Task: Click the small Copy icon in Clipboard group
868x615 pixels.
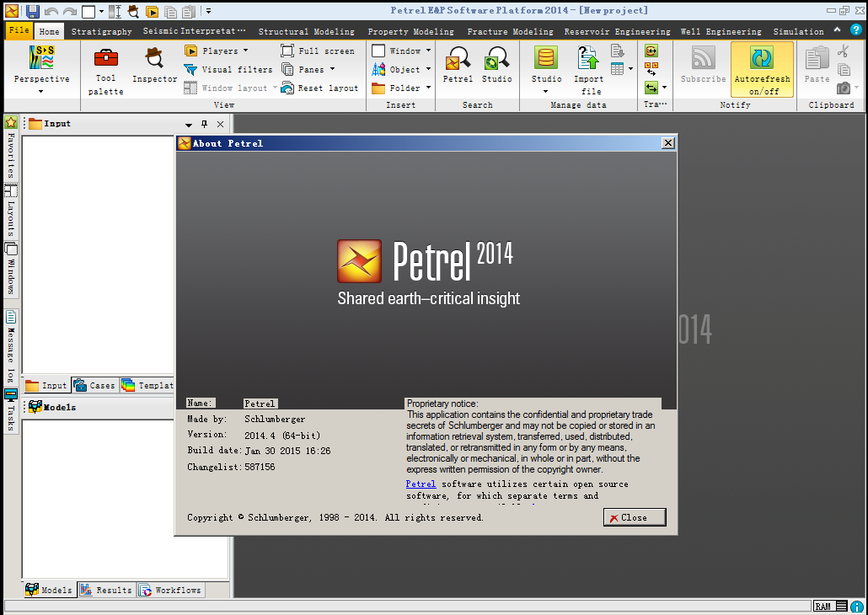Action: click(x=843, y=69)
